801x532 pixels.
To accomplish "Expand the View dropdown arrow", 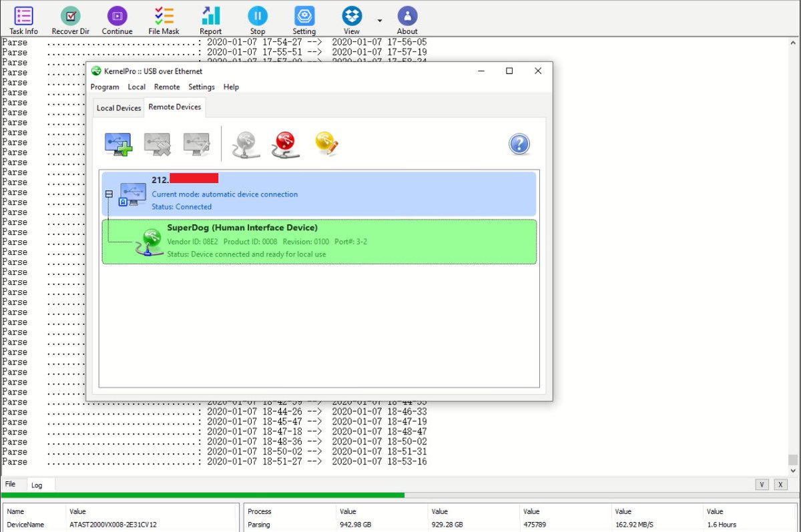I will [x=380, y=20].
